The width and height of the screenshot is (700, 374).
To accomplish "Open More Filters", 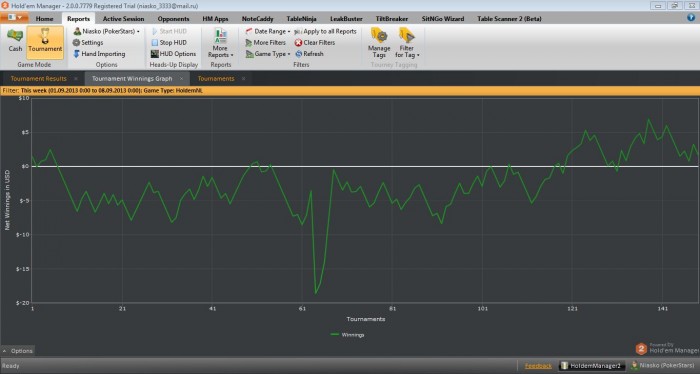I will coord(265,42).
